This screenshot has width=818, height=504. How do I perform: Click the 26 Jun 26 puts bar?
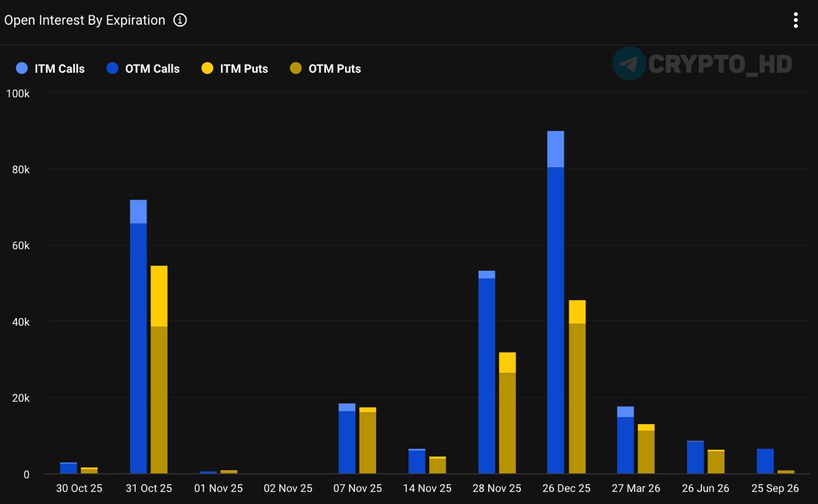point(716,462)
